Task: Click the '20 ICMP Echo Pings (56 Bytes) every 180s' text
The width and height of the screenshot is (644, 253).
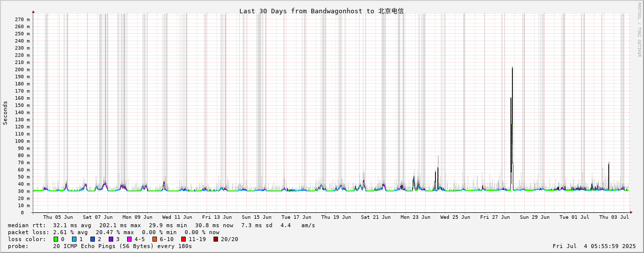Action: point(123,246)
